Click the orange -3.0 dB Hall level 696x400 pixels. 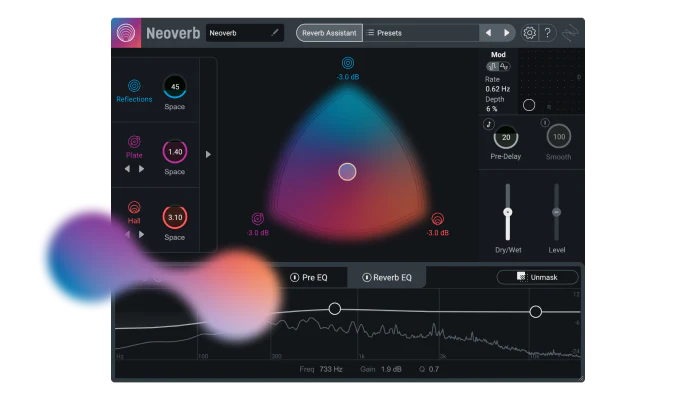click(x=438, y=233)
